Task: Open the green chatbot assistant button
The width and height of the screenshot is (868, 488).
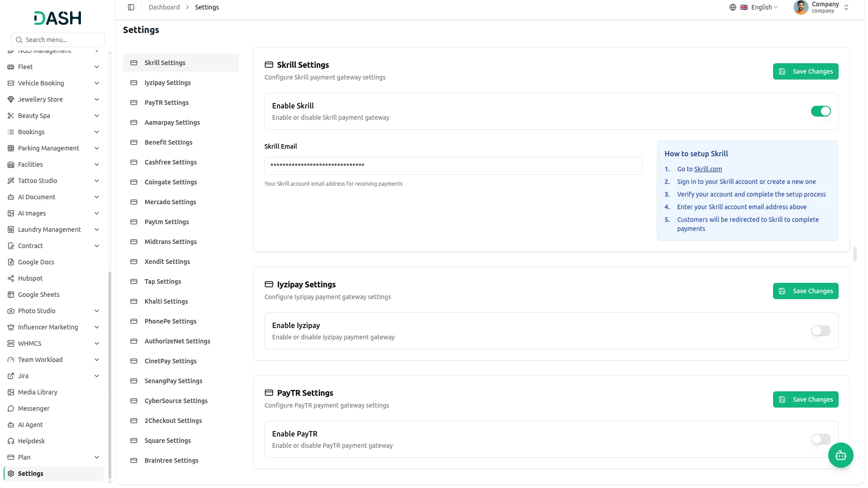Action: coord(840,455)
